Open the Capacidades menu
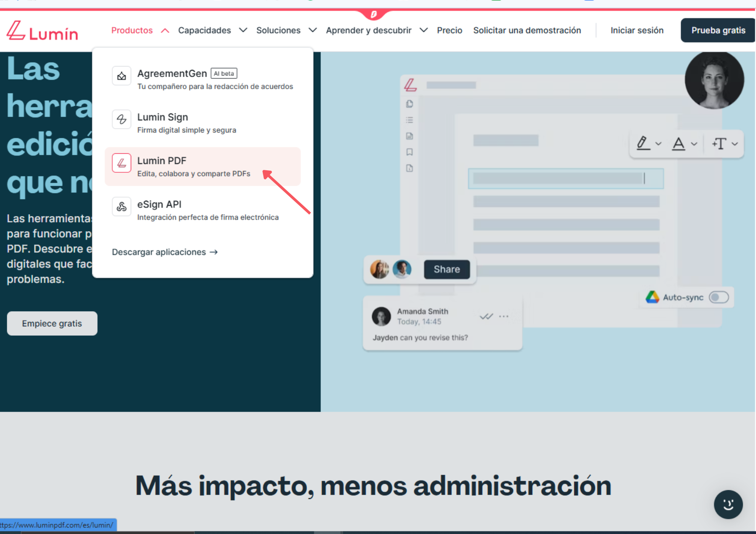The width and height of the screenshot is (756, 534). pyautogui.click(x=204, y=30)
